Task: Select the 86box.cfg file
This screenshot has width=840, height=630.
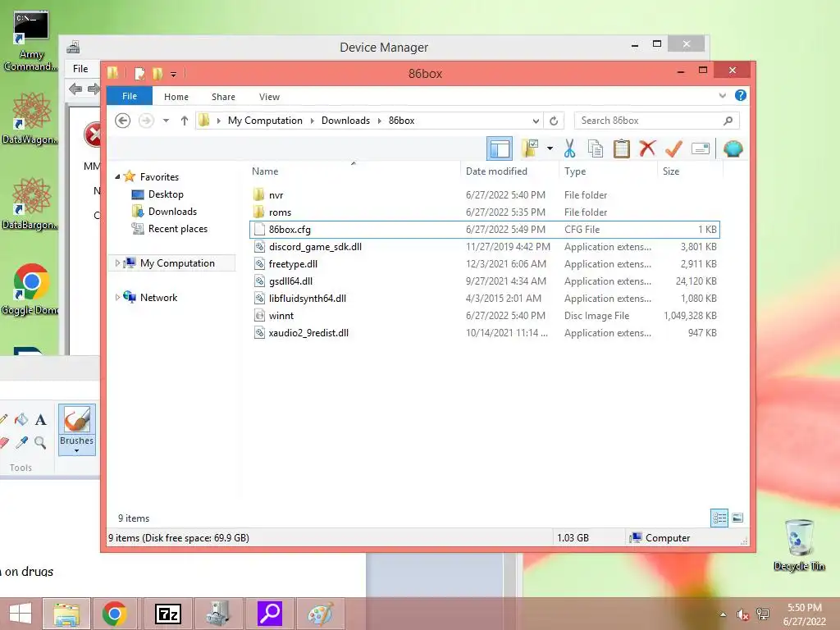Action: click(x=484, y=230)
